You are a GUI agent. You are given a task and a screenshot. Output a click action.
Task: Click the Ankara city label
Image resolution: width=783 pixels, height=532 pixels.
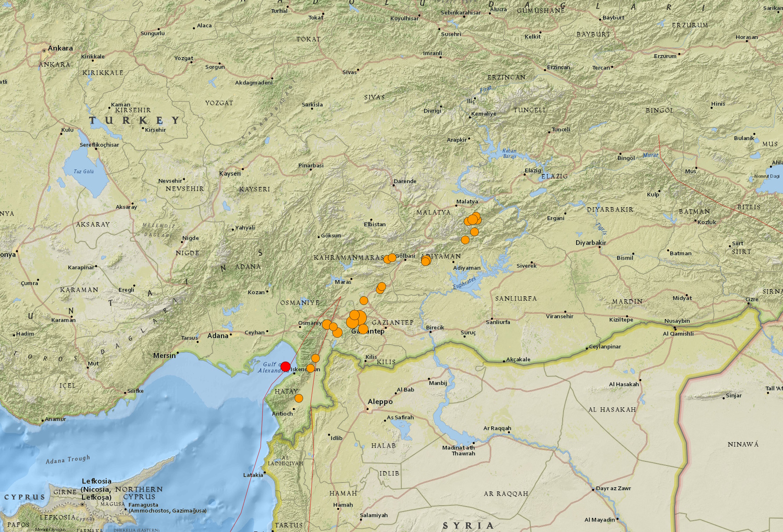pos(60,48)
